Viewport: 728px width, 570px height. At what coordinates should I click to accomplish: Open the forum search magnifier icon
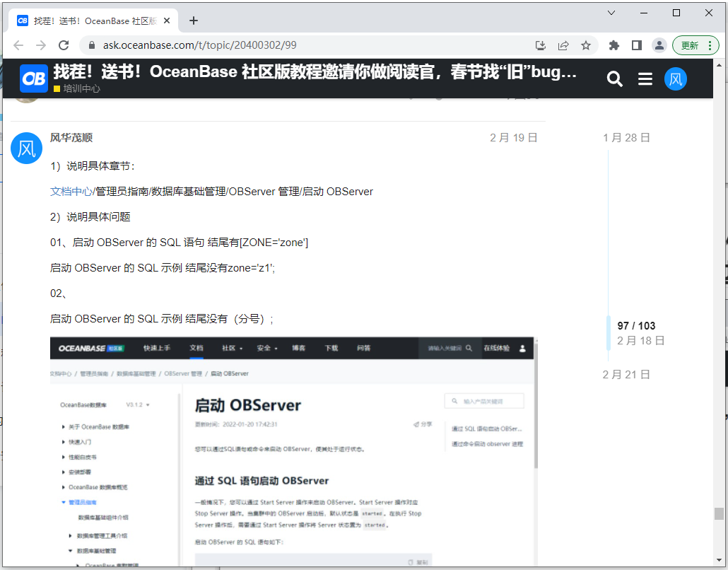614,79
